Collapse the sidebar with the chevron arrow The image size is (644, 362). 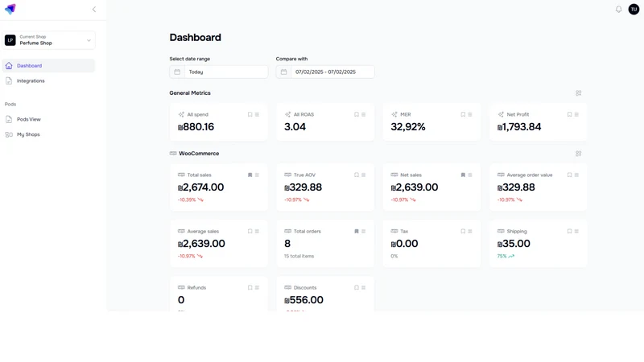click(x=94, y=9)
